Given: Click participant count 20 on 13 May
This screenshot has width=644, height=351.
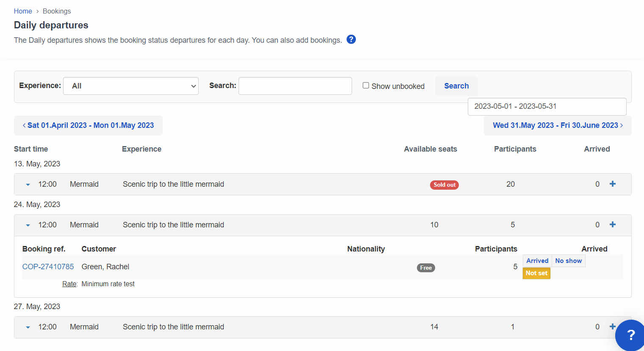Looking at the screenshot, I should [511, 184].
